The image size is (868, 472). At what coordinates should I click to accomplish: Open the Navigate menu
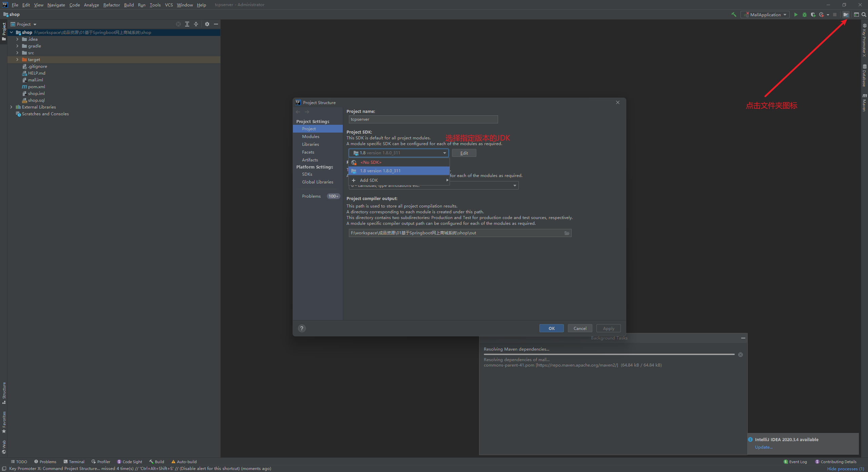pos(56,5)
